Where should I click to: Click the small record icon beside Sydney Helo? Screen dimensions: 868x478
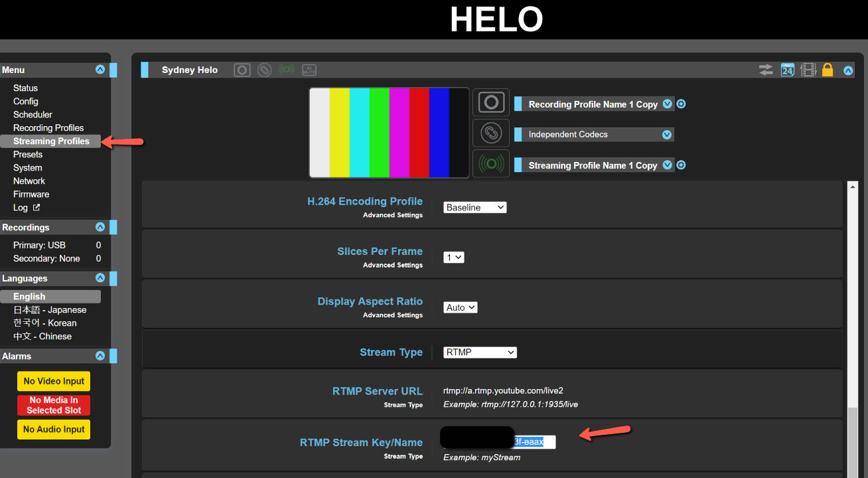point(242,70)
